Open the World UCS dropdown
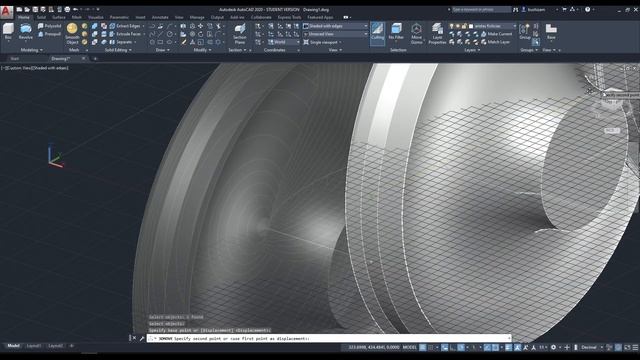This screenshot has height=360, width=640. coord(284,42)
